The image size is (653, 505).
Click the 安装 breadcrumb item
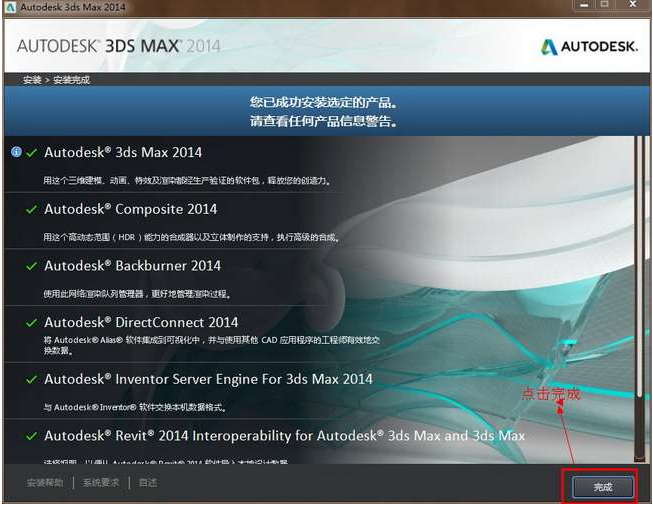pos(32,80)
